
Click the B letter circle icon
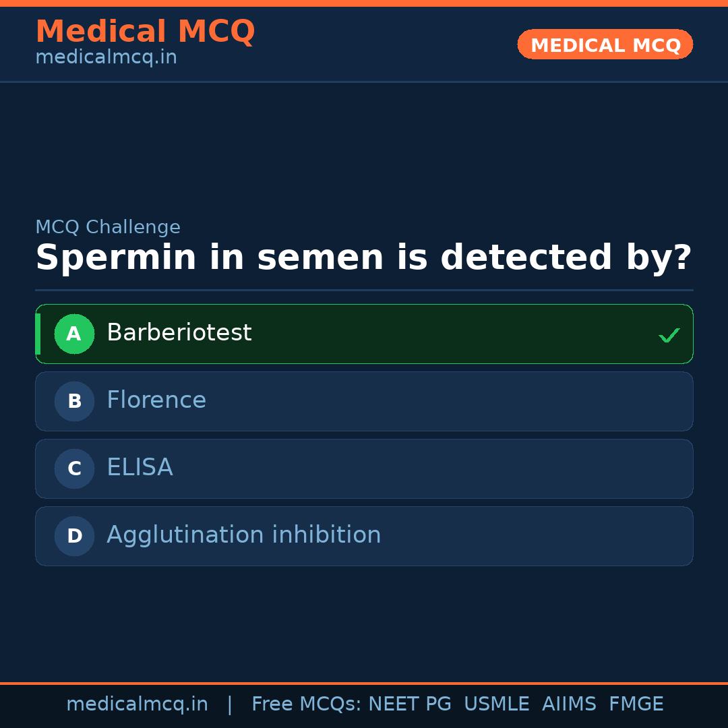pos(74,401)
